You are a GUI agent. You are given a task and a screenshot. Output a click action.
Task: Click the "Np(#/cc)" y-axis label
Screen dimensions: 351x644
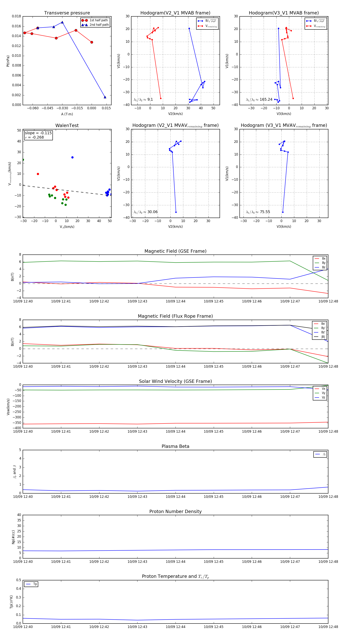(x=13, y=537)
